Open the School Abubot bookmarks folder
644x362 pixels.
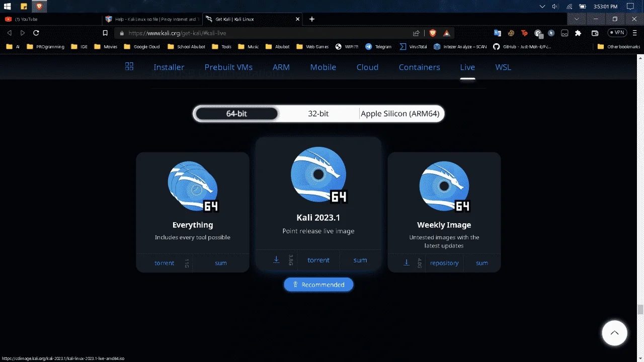tap(186, 47)
